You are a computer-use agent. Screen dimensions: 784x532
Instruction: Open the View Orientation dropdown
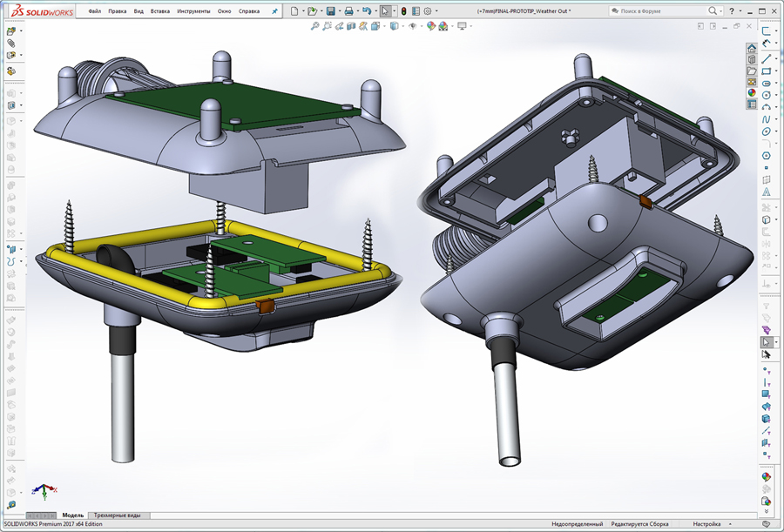pyautogui.click(x=384, y=27)
